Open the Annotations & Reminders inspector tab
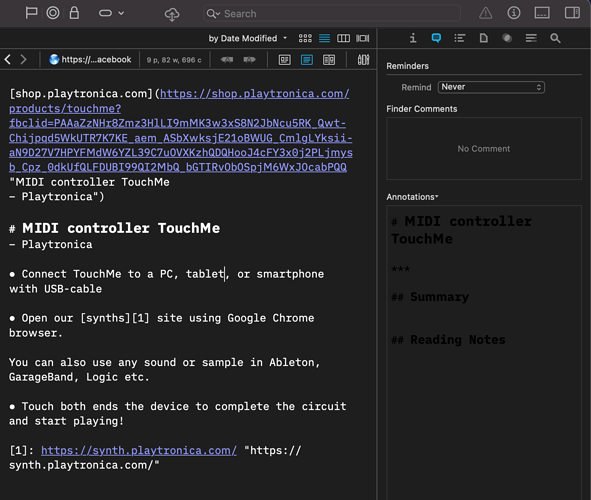The height and width of the screenshot is (500, 591). click(436, 38)
